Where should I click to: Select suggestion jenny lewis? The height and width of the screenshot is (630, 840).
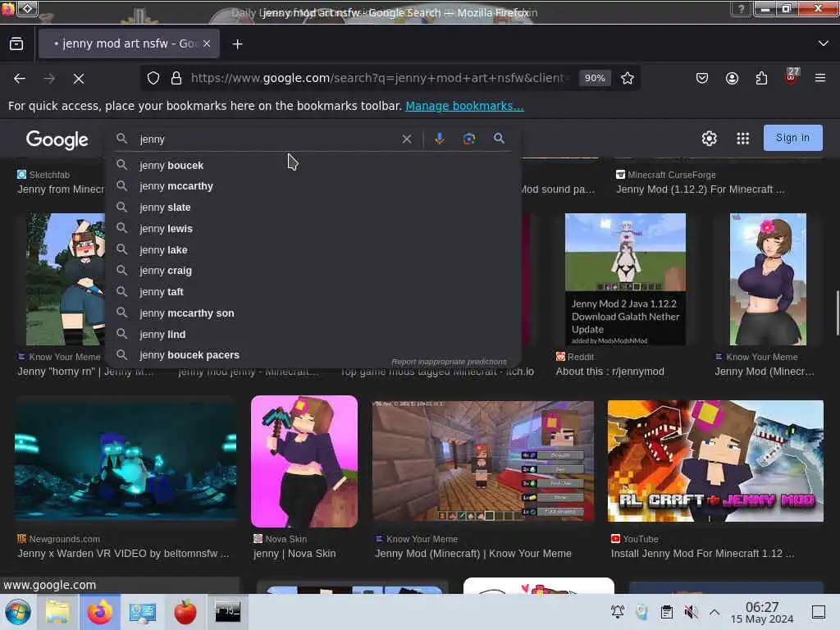(x=313, y=229)
